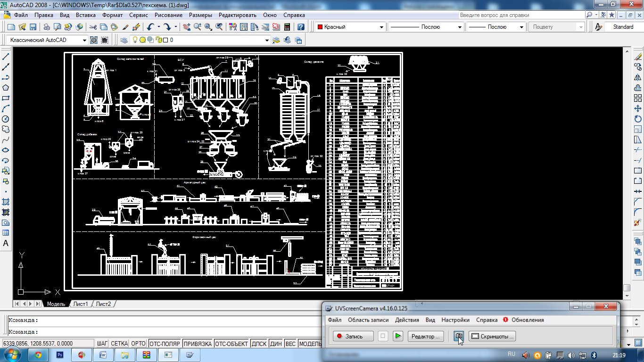This screenshot has height=362, width=644.
Task: Select the Line draw tool
Action: (x=6, y=57)
